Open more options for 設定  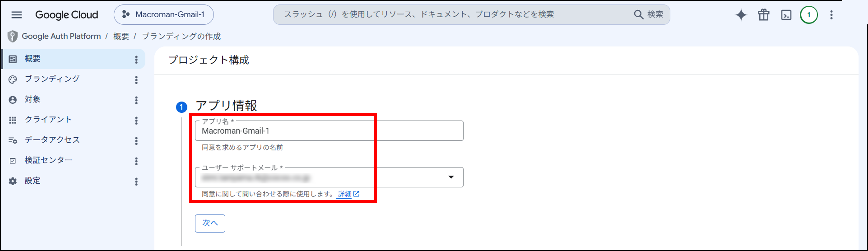(x=136, y=182)
